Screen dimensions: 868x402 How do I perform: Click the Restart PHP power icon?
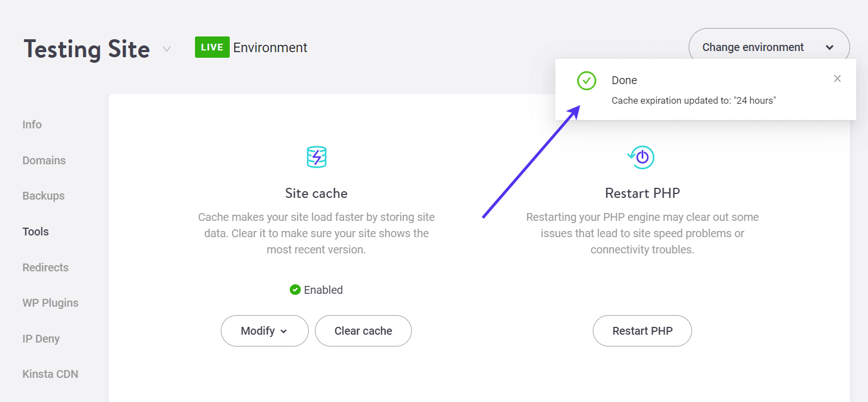(x=641, y=157)
